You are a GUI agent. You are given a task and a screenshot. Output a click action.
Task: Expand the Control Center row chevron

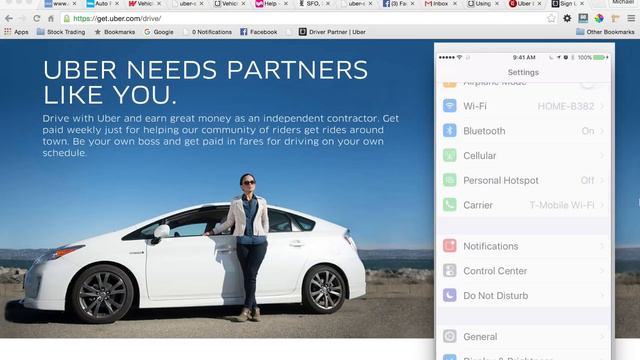602,271
